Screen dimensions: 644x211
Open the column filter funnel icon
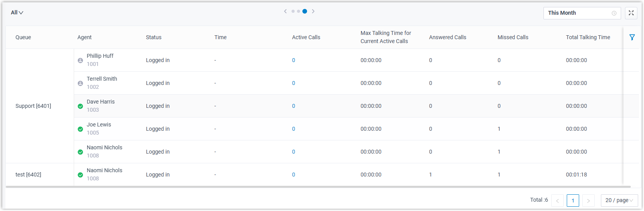[632, 37]
